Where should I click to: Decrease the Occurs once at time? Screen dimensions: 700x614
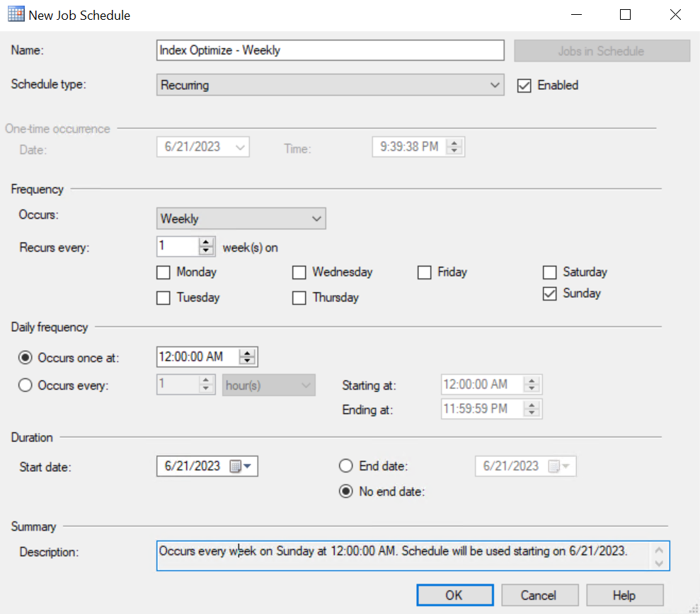(247, 361)
